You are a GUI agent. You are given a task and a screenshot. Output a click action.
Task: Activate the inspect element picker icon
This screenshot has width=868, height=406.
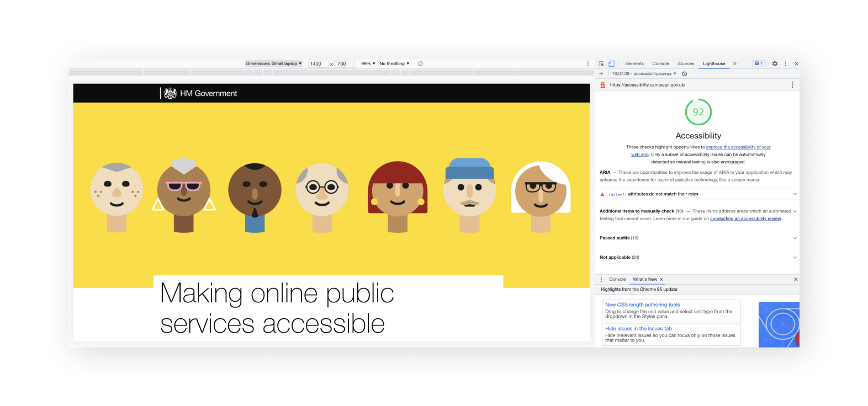click(x=601, y=63)
